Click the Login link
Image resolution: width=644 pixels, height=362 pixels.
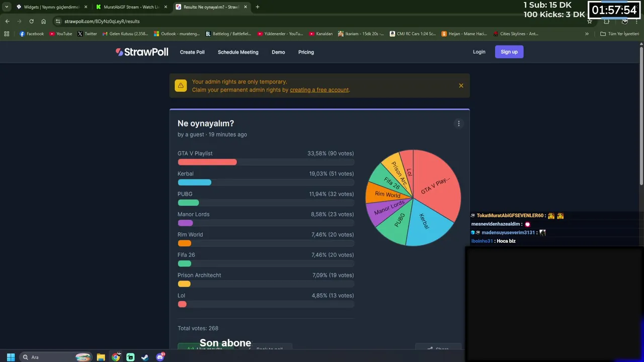pos(479,52)
